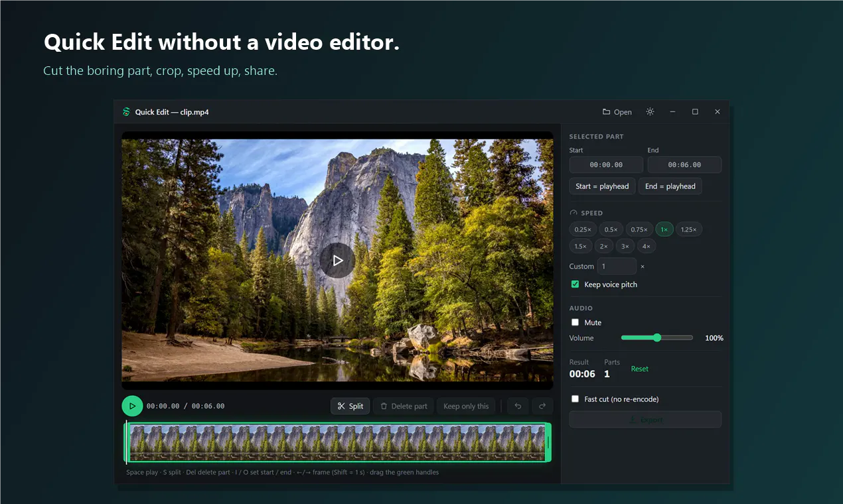The width and height of the screenshot is (843, 504).
Task: Uncheck the Keep voice pitch checkbox
Action: point(575,284)
